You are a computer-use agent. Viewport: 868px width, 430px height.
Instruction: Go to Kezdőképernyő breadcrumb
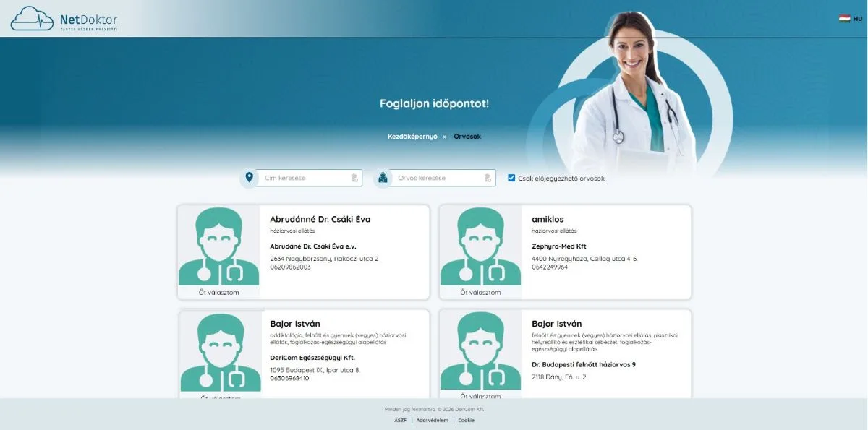point(412,137)
